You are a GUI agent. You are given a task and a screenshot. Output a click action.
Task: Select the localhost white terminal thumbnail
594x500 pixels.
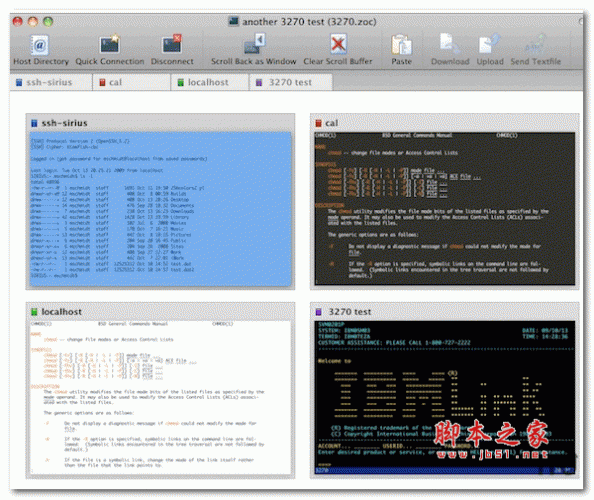pyautogui.click(x=161, y=397)
